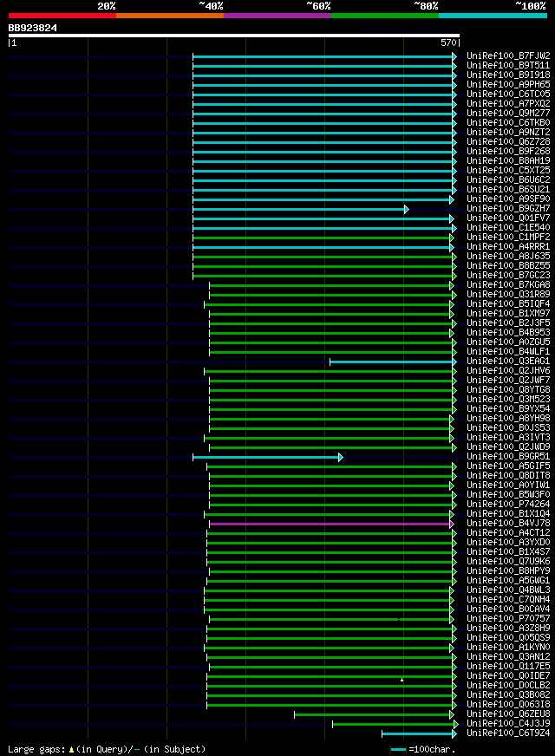Select the UniRef100_C5XT25 label
This screenshot has height=756, width=555.
(508, 171)
